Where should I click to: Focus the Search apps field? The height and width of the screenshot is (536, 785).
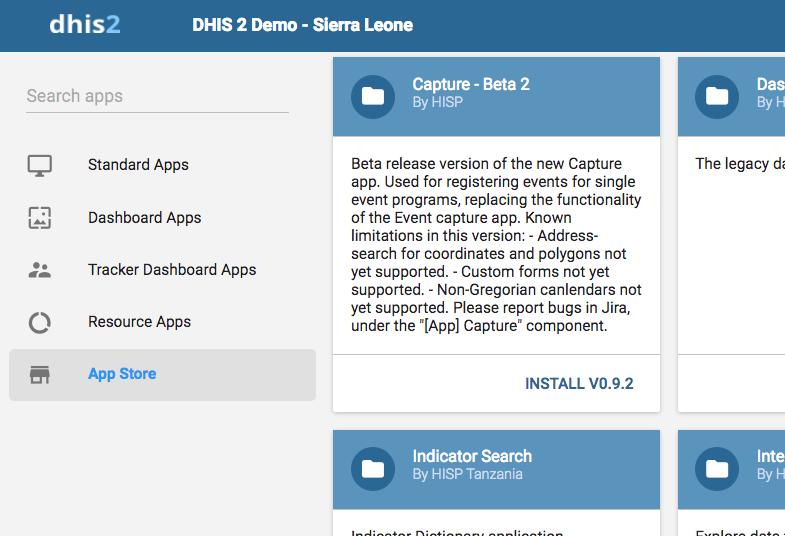[157, 96]
